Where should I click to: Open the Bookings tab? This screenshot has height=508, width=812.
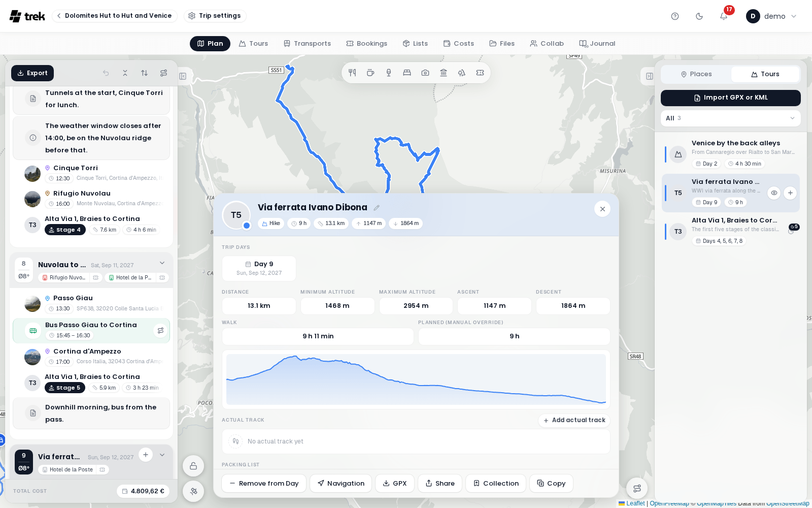pos(366,44)
